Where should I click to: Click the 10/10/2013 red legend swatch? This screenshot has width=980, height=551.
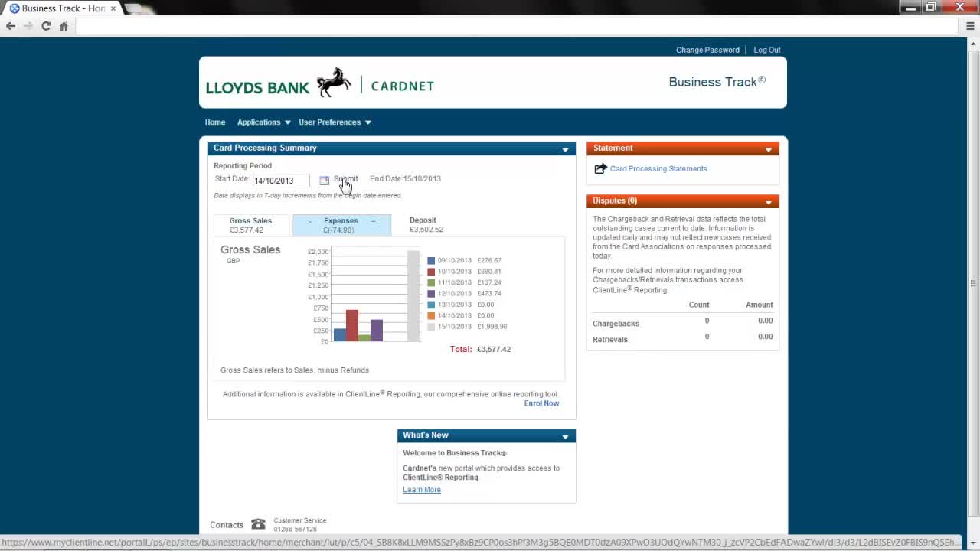431,272
